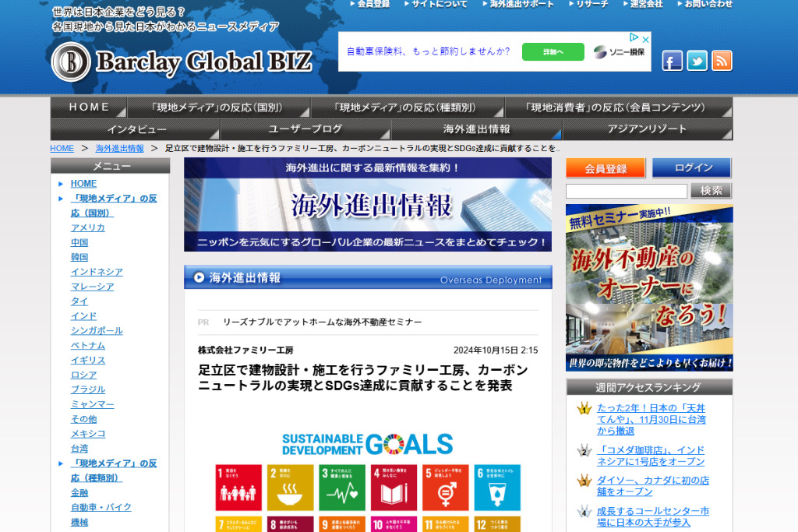Click the 検索 search button
The image size is (798, 532).
click(x=711, y=191)
